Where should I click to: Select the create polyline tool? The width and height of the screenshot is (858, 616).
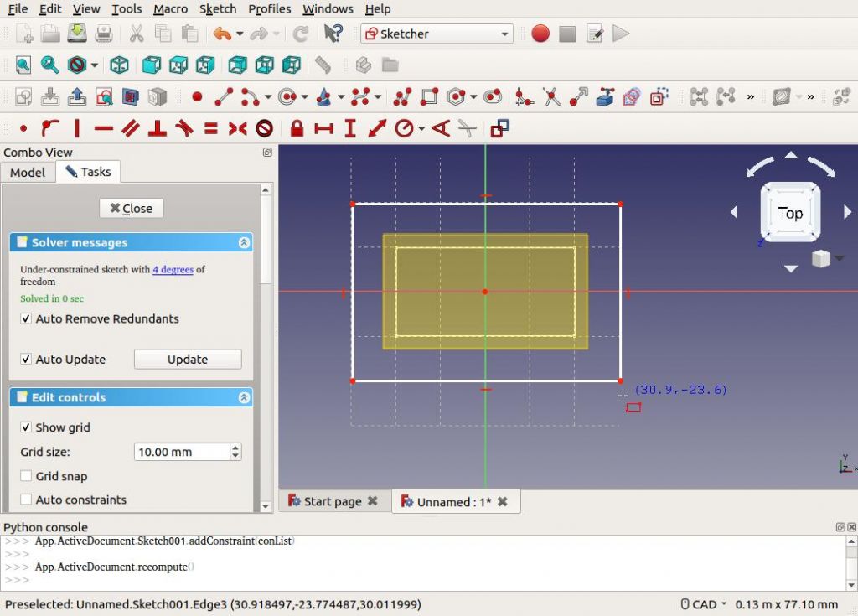(402, 97)
